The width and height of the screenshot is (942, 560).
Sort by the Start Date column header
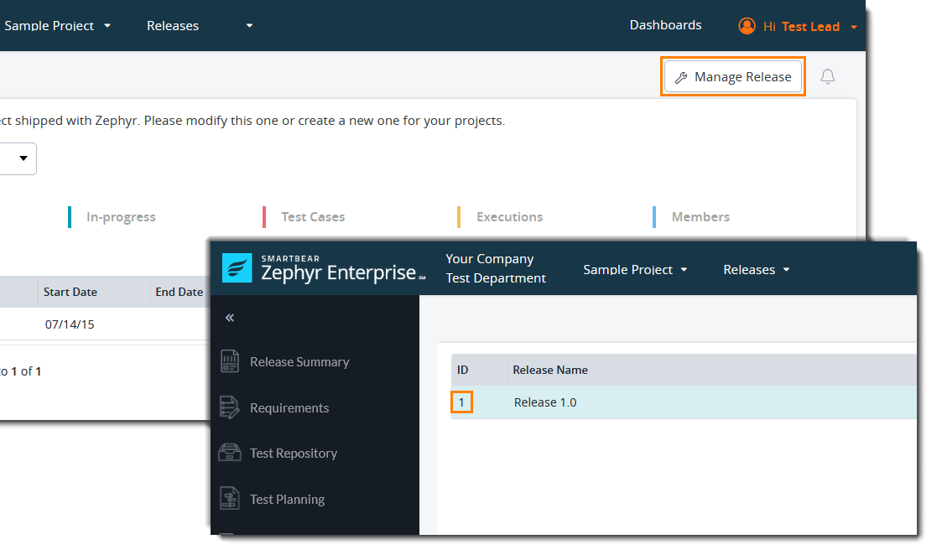point(70,293)
